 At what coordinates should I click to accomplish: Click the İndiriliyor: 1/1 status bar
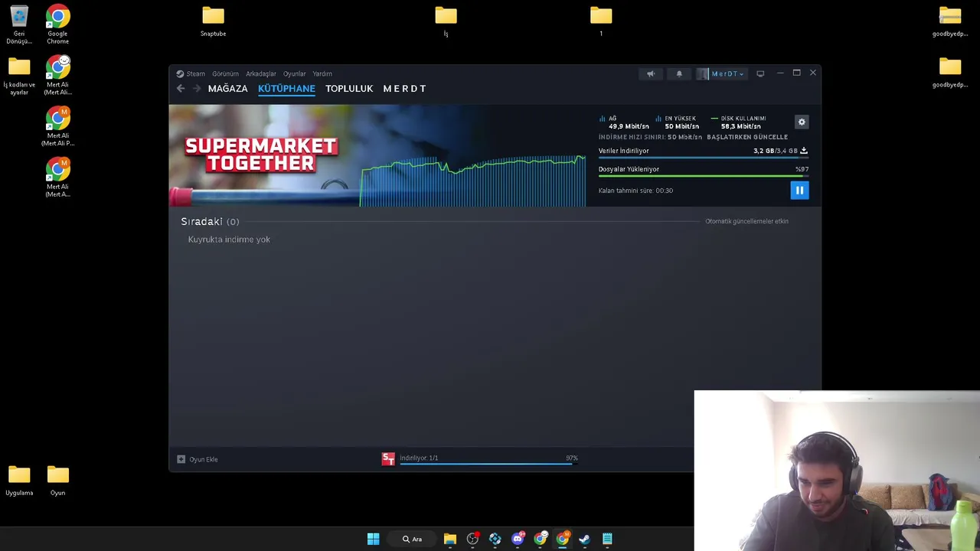[x=488, y=458]
